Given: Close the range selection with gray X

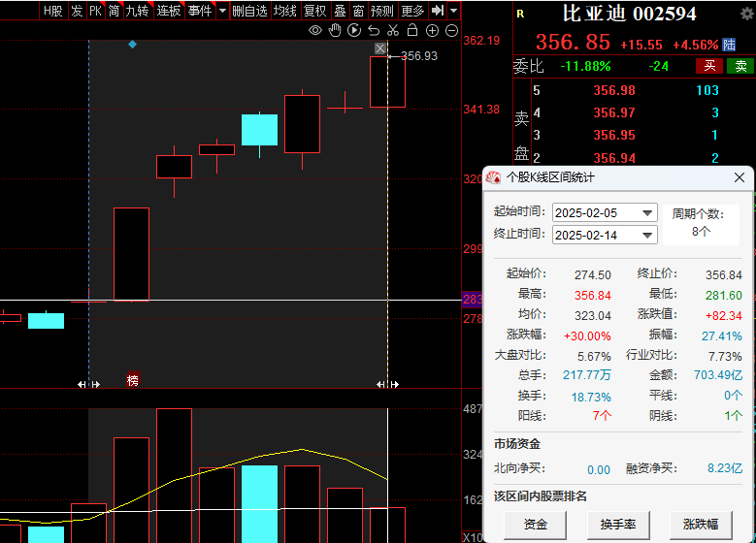Looking at the screenshot, I should click(x=380, y=48).
